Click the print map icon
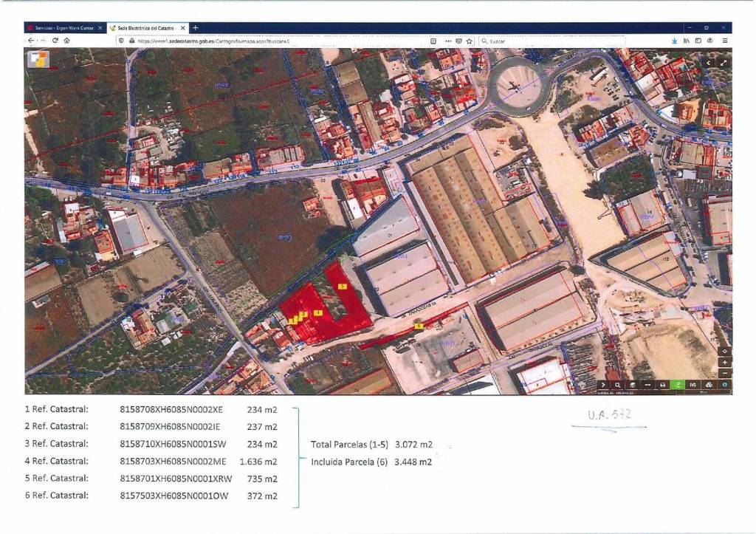Screen dimensions: 756x534 662,385
